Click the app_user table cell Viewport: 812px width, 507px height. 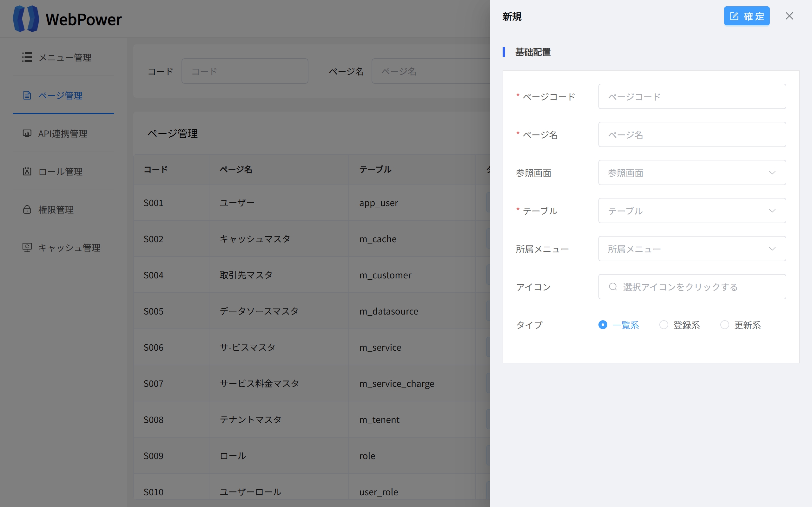coord(412,203)
